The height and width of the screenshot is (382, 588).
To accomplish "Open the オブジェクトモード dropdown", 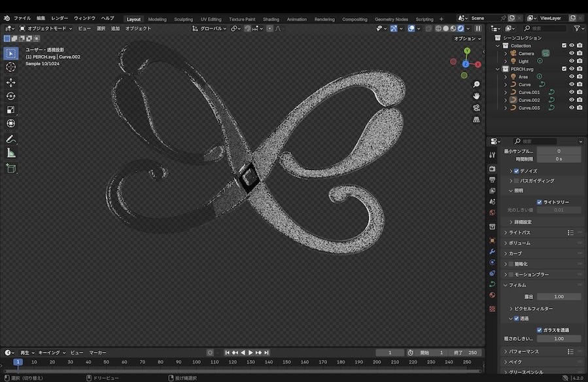I will [x=46, y=29].
